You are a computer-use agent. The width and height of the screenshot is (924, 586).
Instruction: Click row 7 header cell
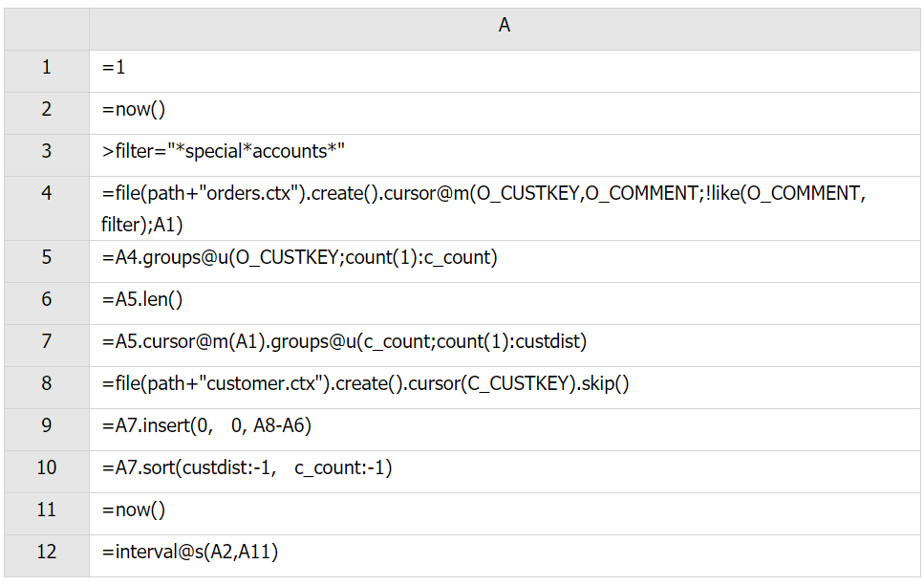(47, 341)
